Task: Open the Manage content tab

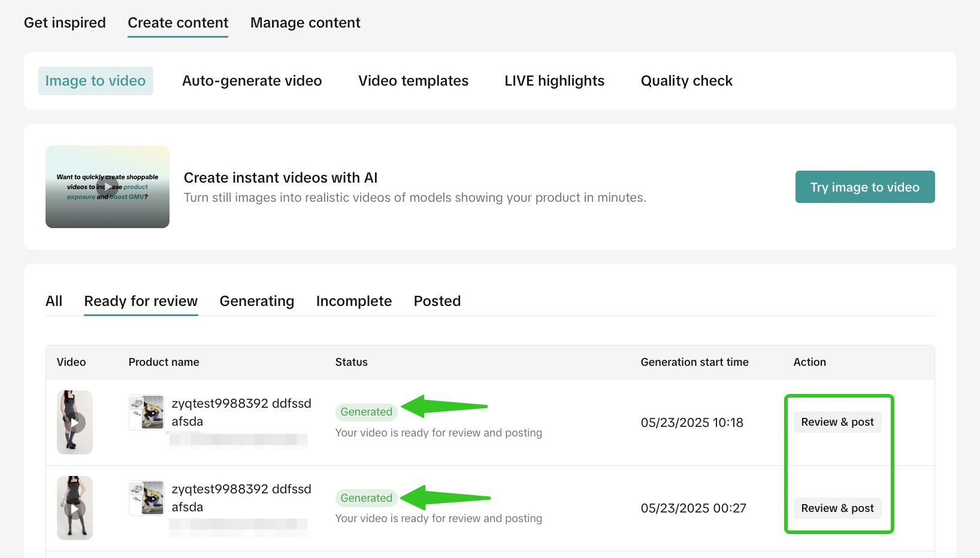Action: [305, 23]
